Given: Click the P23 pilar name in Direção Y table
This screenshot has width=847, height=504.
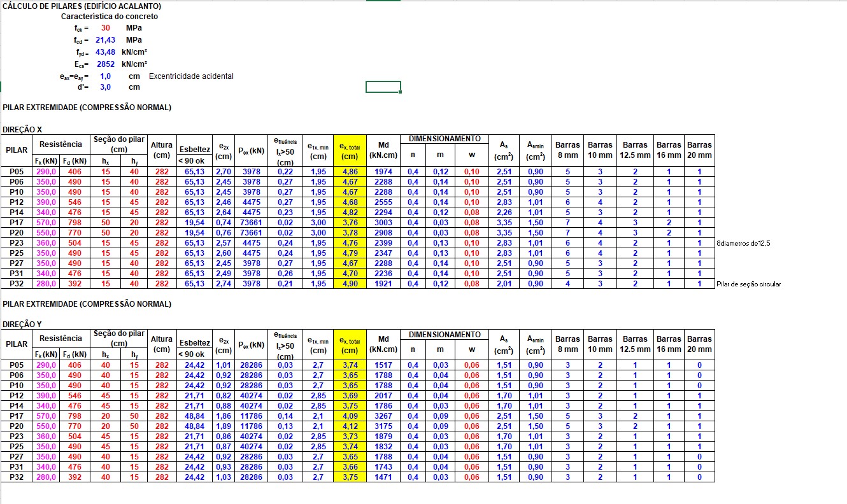Looking at the screenshot, I should (x=17, y=437).
